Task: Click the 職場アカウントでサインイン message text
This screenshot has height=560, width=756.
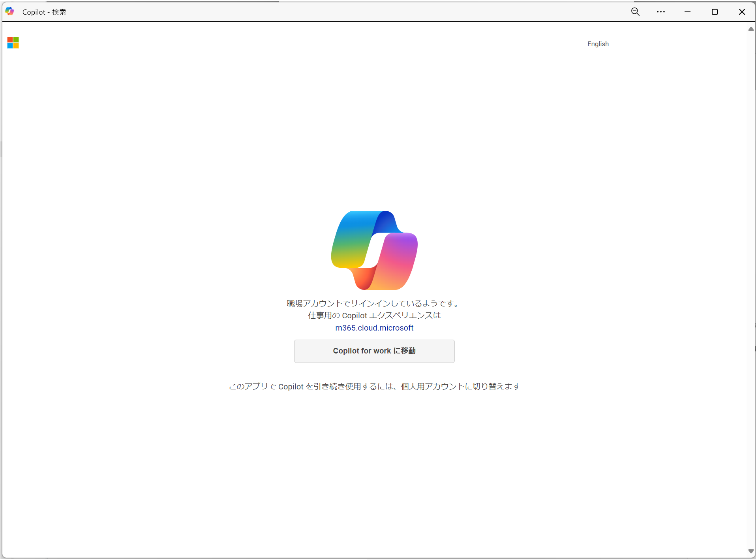Action: (x=374, y=303)
